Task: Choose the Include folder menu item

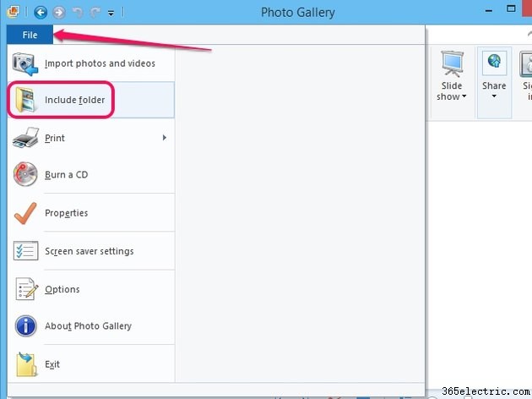Action: coord(90,100)
